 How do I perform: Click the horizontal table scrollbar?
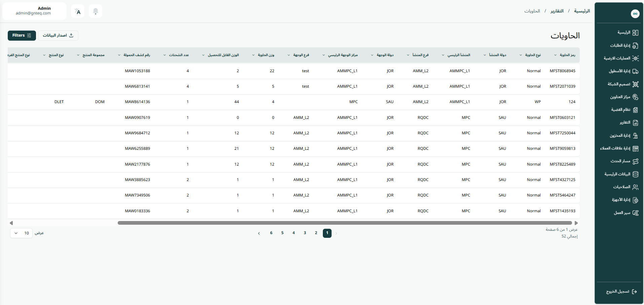point(344,223)
